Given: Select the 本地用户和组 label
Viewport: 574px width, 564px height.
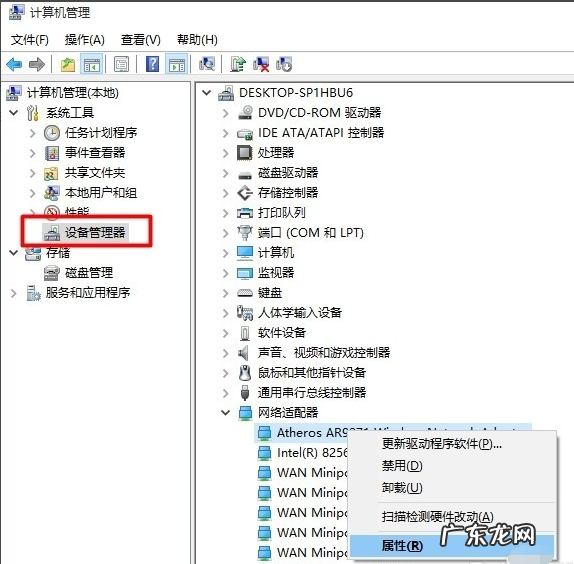Looking at the screenshot, I should coord(101,193).
